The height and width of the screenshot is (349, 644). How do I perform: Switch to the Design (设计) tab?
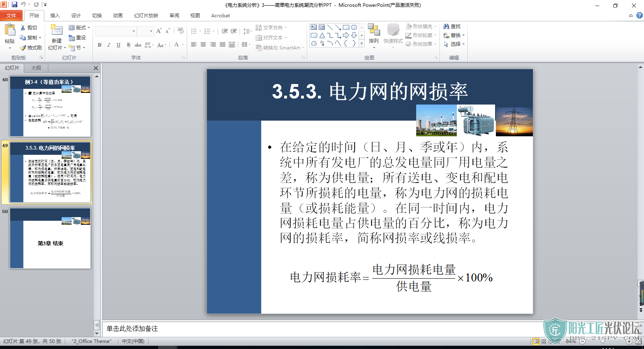(x=76, y=16)
